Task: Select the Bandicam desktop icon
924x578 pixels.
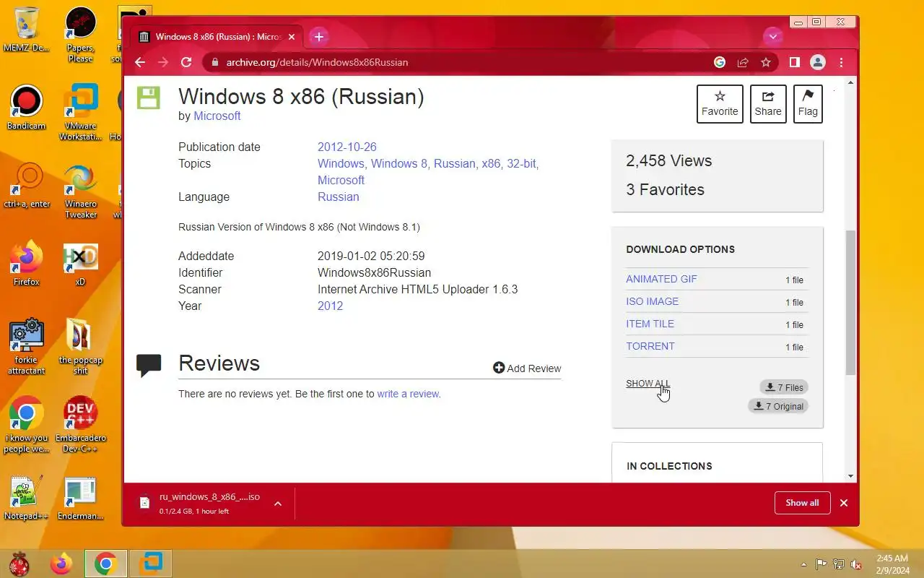Action: [27, 108]
